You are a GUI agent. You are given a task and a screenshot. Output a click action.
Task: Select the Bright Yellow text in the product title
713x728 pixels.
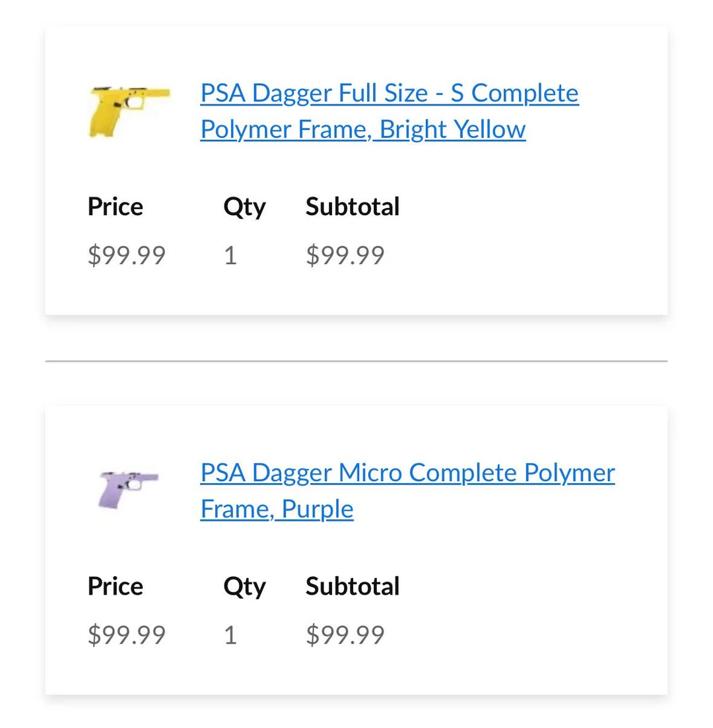click(x=451, y=129)
